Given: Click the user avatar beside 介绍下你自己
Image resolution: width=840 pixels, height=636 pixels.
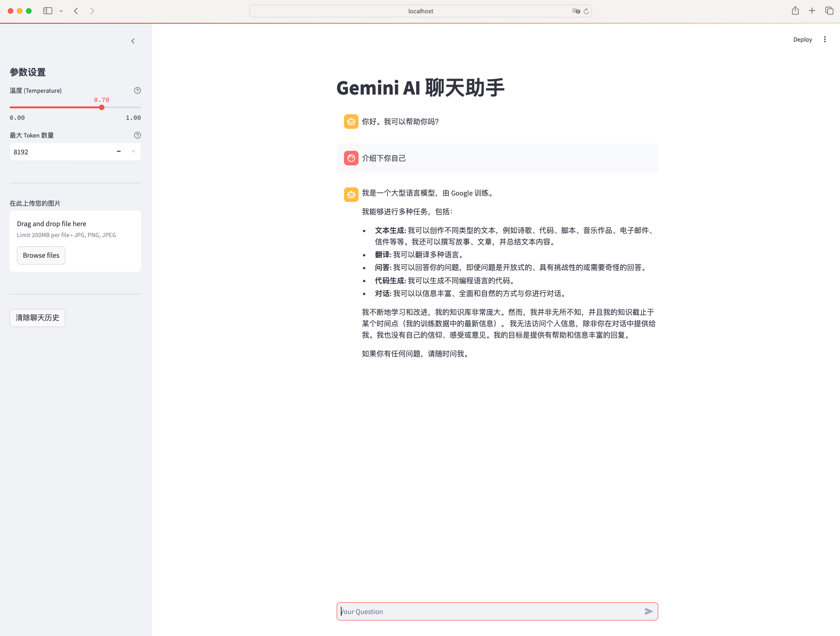Looking at the screenshot, I should pos(351,158).
